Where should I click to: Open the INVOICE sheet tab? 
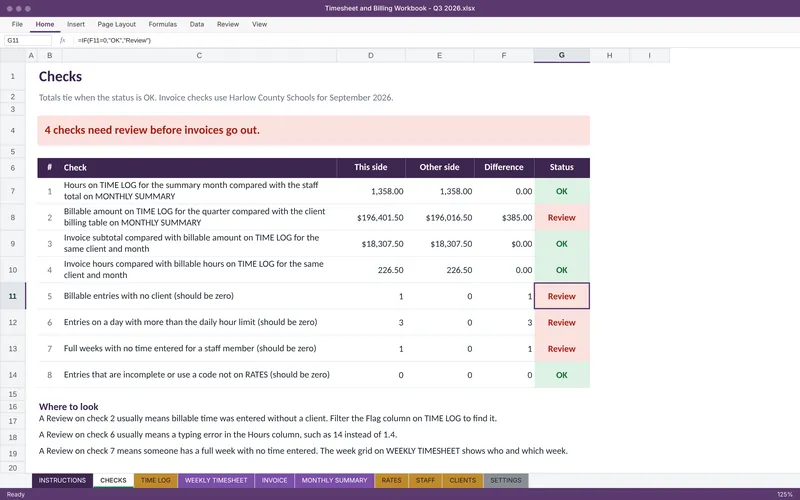274,480
